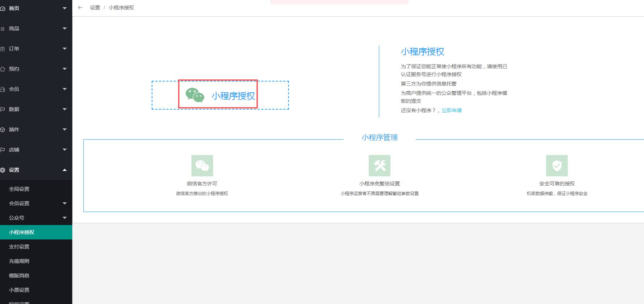
Task: Click the 小程序授权 authorization button
Action: click(x=220, y=95)
